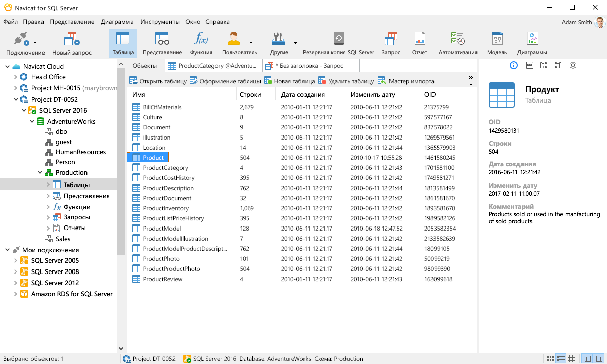Click the SQL Server 2016 status bar icon

(187, 359)
